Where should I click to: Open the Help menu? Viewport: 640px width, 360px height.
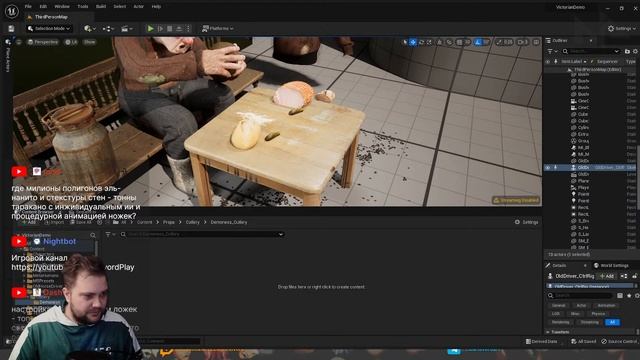point(156,7)
